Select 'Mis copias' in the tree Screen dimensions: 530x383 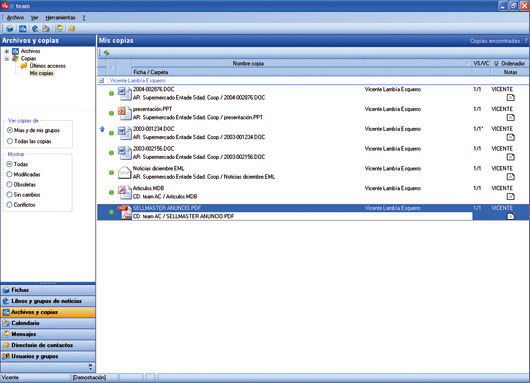[x=41, y=73]
